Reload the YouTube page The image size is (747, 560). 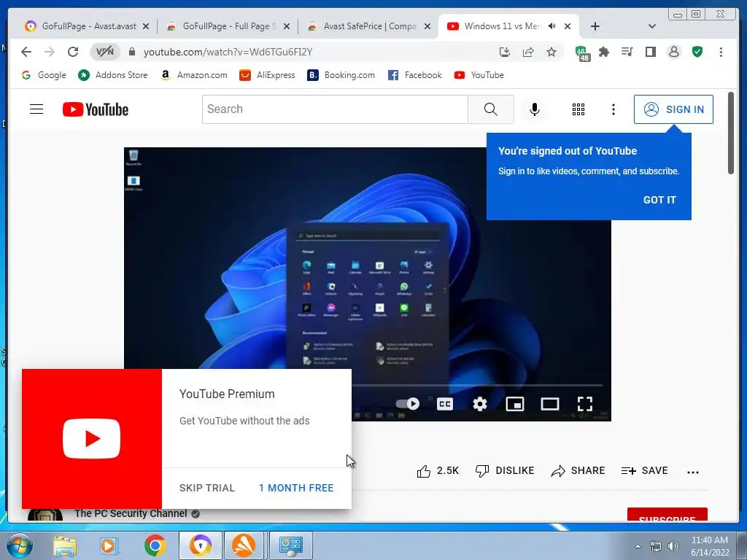click(72, 52)
